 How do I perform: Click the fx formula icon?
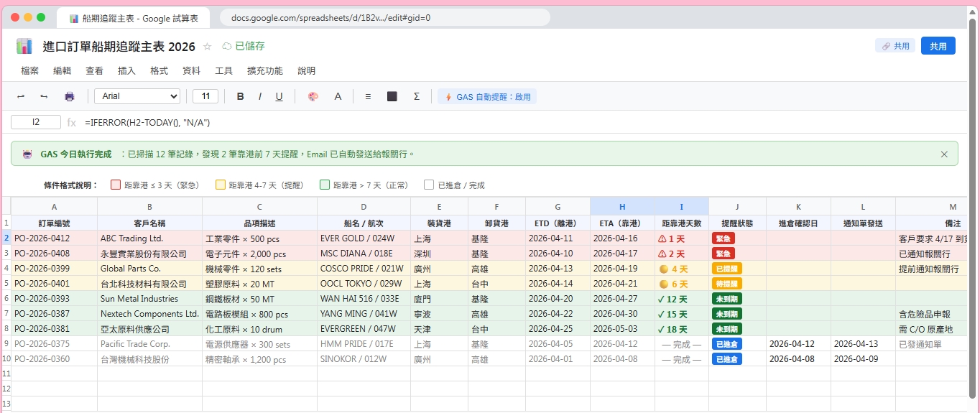pyautogui.click(x=71, y=123)
